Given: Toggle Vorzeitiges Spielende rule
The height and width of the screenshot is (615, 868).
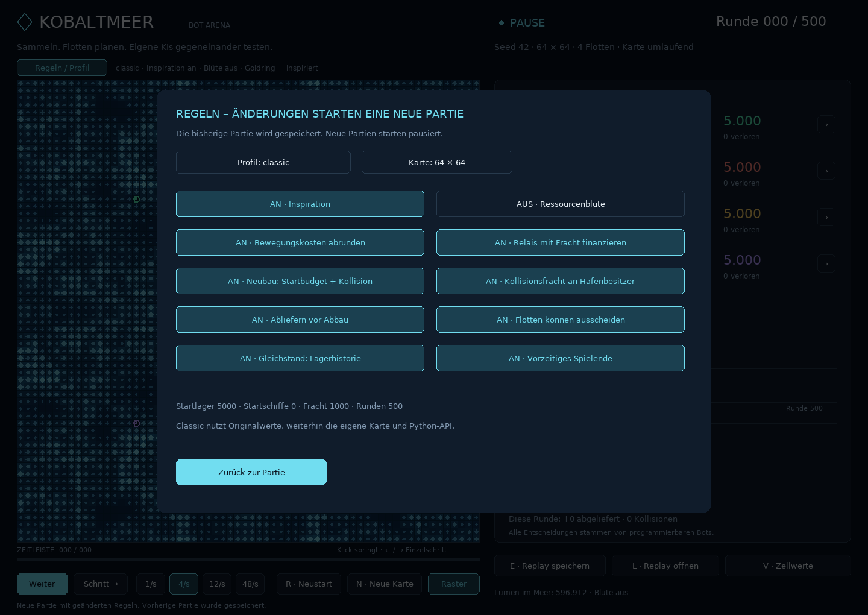Looking at the screenshot, I should (x=561, y=358).
